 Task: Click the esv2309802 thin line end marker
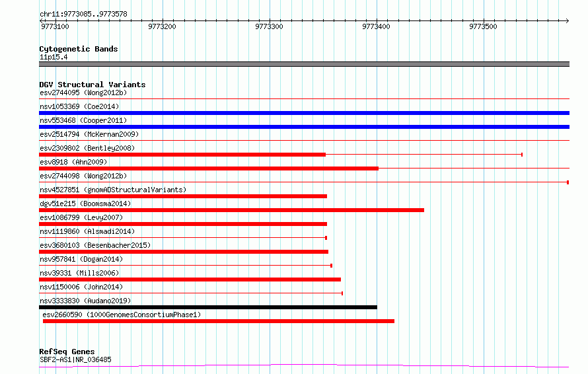point(522,155)
